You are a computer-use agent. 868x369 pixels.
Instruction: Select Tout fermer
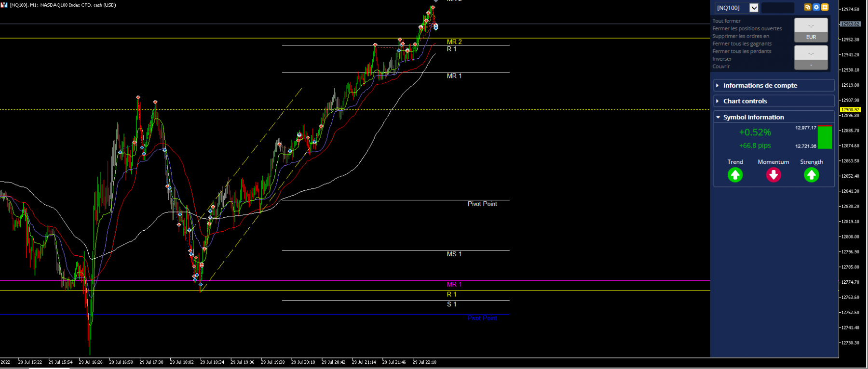(x=726, y=21)
